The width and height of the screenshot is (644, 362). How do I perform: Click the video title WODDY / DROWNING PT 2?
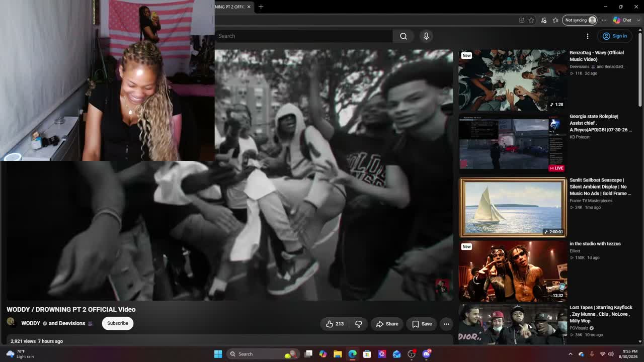pyautogui.click(x=71, y=310)
